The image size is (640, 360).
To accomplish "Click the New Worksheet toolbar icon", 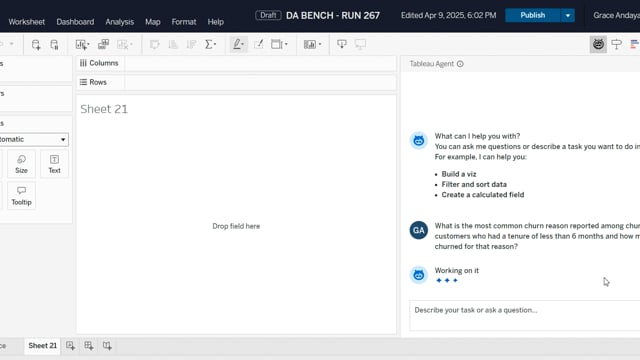I will point(81,44).
